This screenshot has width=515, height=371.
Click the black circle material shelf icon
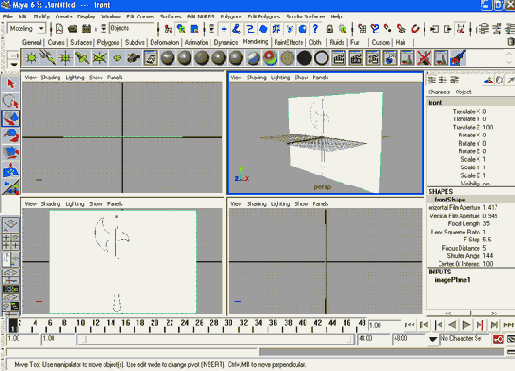(304, 58)
